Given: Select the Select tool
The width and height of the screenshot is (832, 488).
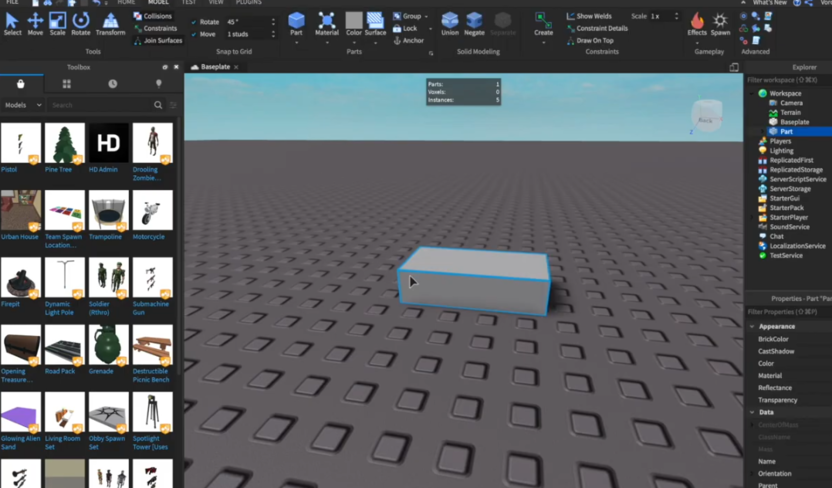Looking at the screenshot, I should click(12, 24).
